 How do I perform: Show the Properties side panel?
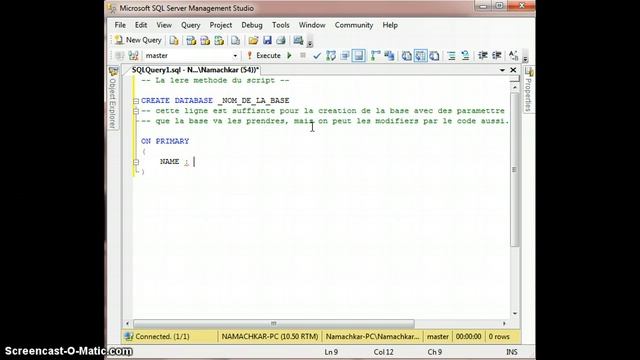coord(529,90)
